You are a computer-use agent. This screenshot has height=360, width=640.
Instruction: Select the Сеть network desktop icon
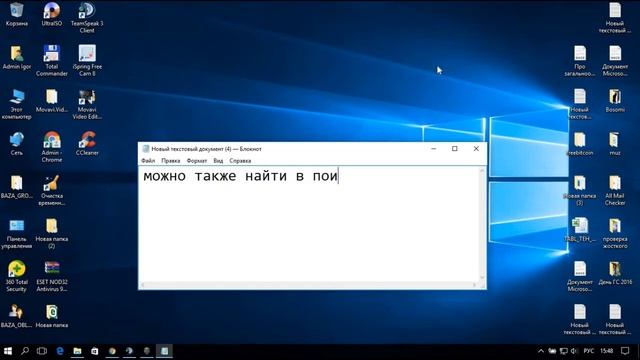point(17,144)
